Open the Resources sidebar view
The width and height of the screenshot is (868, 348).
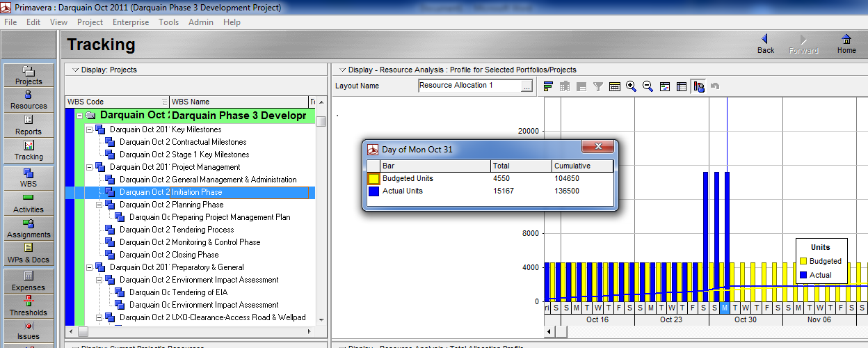tap(29, 100)
